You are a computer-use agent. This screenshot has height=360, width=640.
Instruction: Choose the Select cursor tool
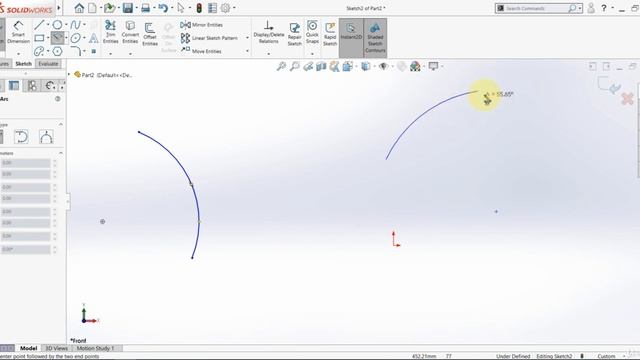[x=181, y=8]
